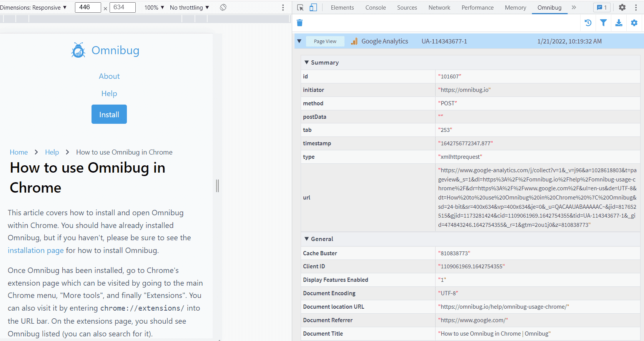644x341 pixels.
Task: Clear requests with the trash icon
Action: tap(300, 23)
